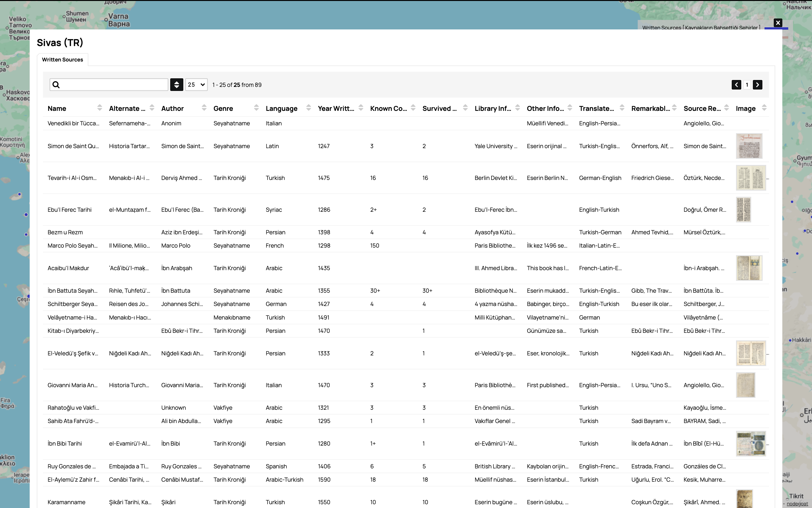Switch to the Written Sources tab
Viewport: 812px width, 508px height.
62,60
